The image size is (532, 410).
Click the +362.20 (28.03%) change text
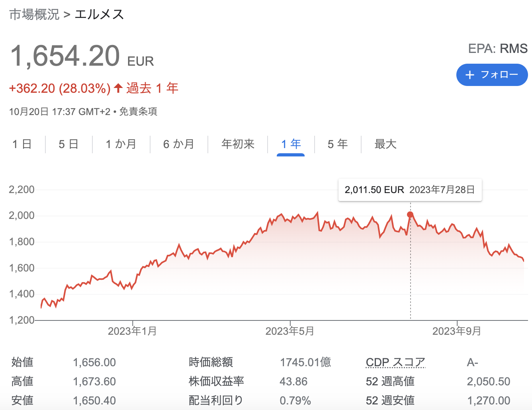click(x=60, y=88)
